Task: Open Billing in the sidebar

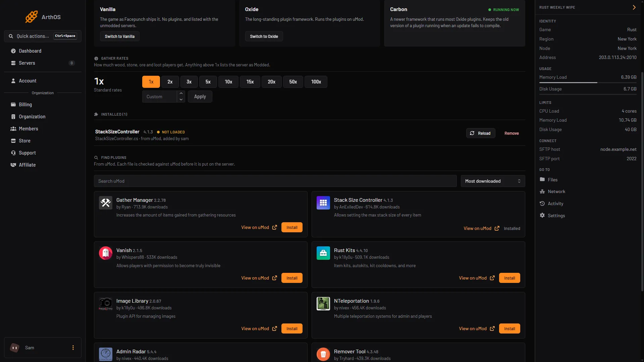Action: (x=43, y=105)
